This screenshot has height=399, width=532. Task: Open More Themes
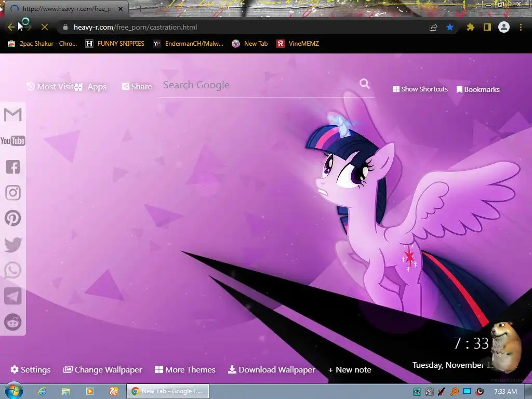[185, 369]
